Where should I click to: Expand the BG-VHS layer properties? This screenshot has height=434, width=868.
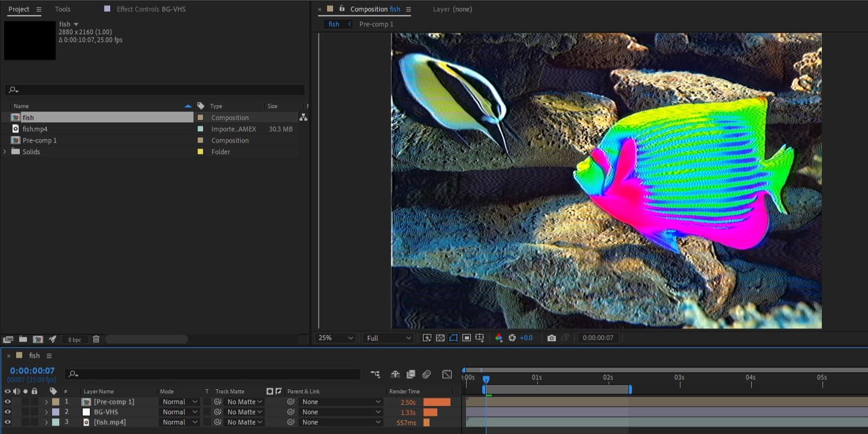(x=46, y=412)
